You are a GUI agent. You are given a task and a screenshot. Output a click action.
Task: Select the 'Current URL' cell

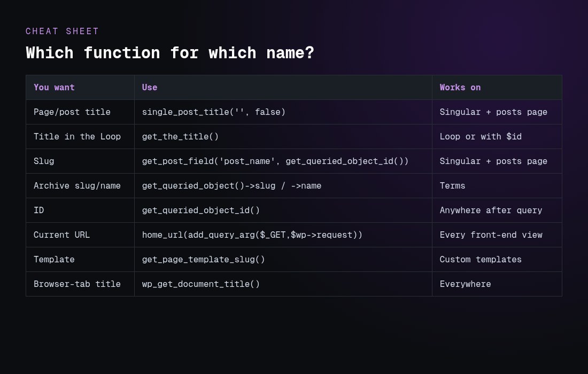80,235
